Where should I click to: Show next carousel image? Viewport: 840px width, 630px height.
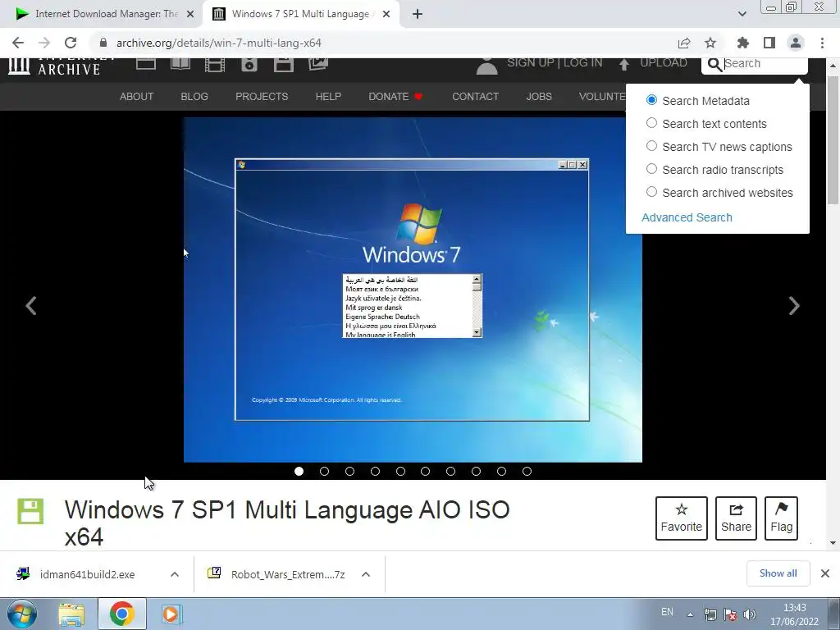[794, 306]
